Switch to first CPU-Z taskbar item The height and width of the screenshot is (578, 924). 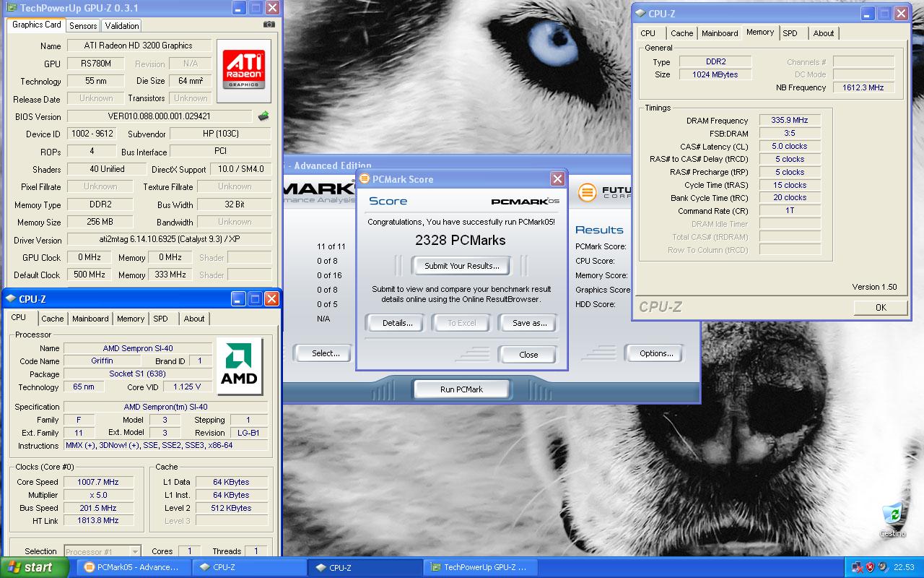[x=250, y=567]
